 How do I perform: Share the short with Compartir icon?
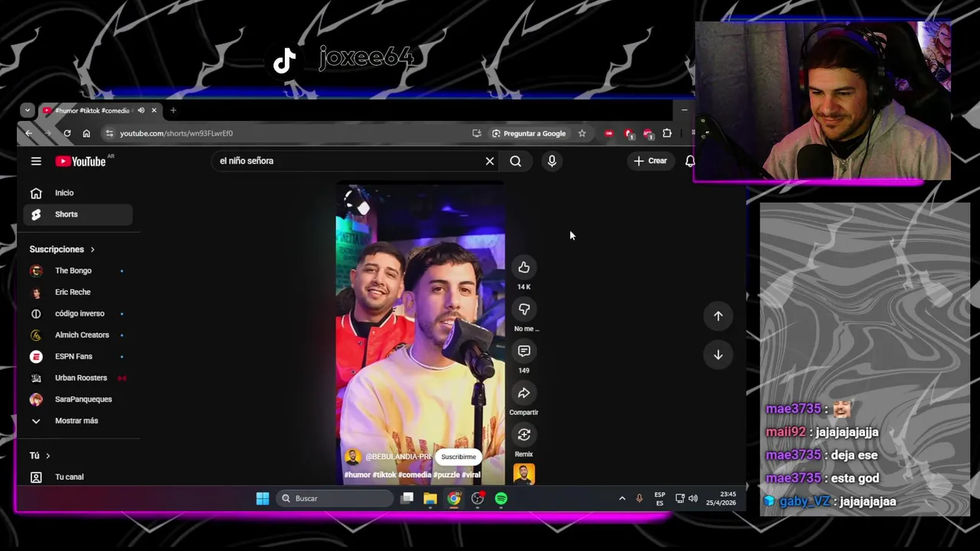524,393
